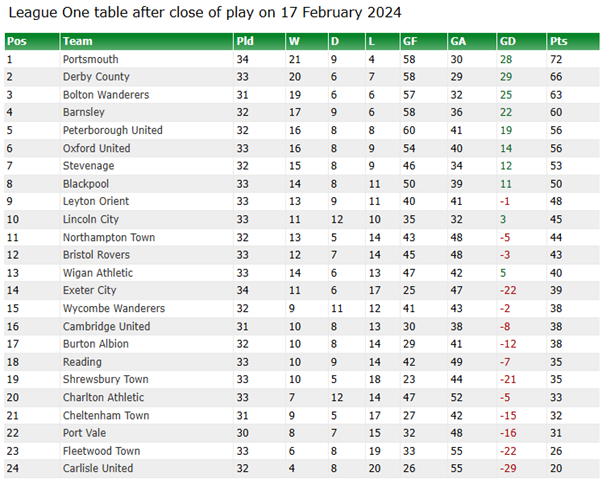Select the W column header
The width and height of the screenshot is (602, 479).
(x=294, y=41)
